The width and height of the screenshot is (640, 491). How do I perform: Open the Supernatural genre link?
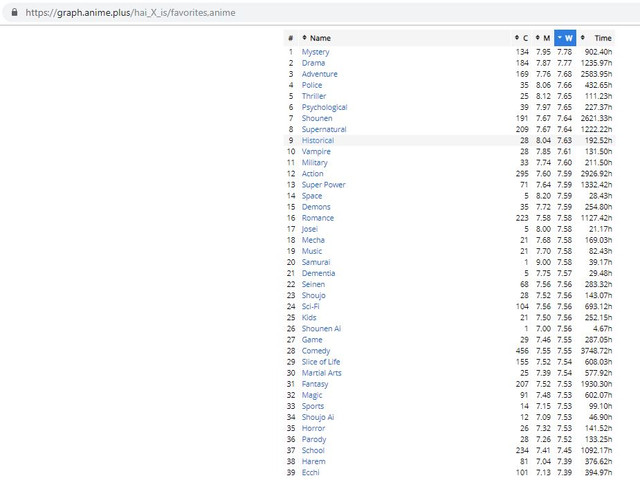coord(324,129)
